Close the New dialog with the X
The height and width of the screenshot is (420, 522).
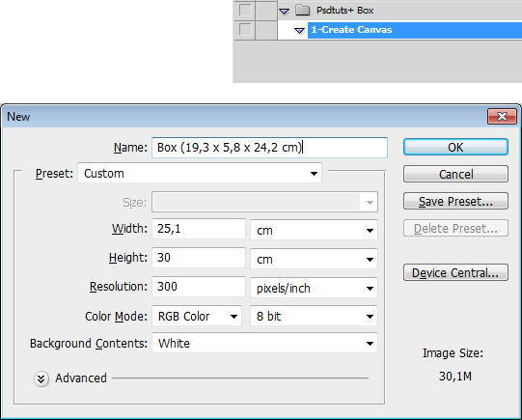(x=502, y=116)
